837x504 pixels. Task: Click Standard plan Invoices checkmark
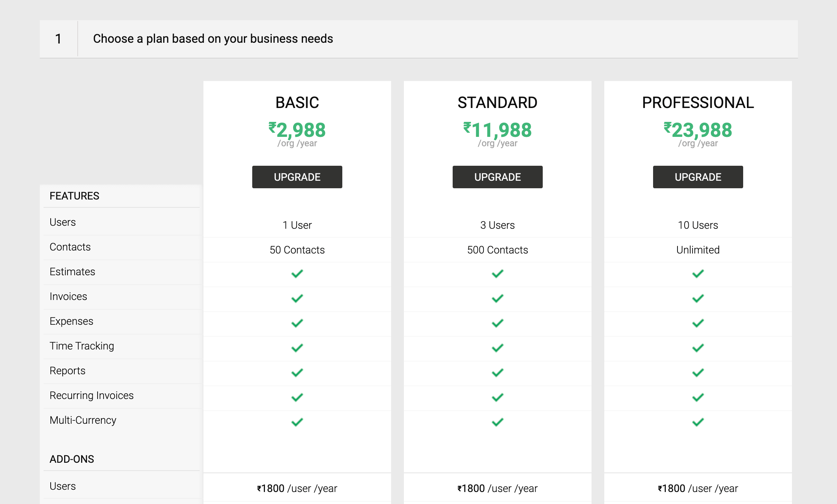(497, 298)
